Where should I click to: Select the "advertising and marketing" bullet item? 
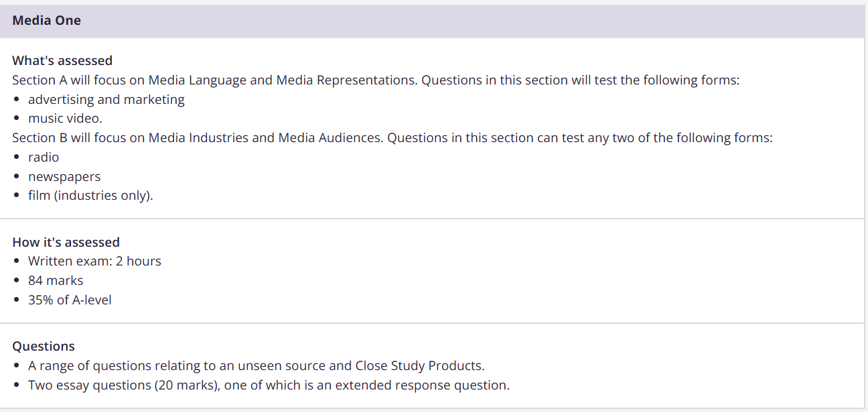click(x=106, y=100)
